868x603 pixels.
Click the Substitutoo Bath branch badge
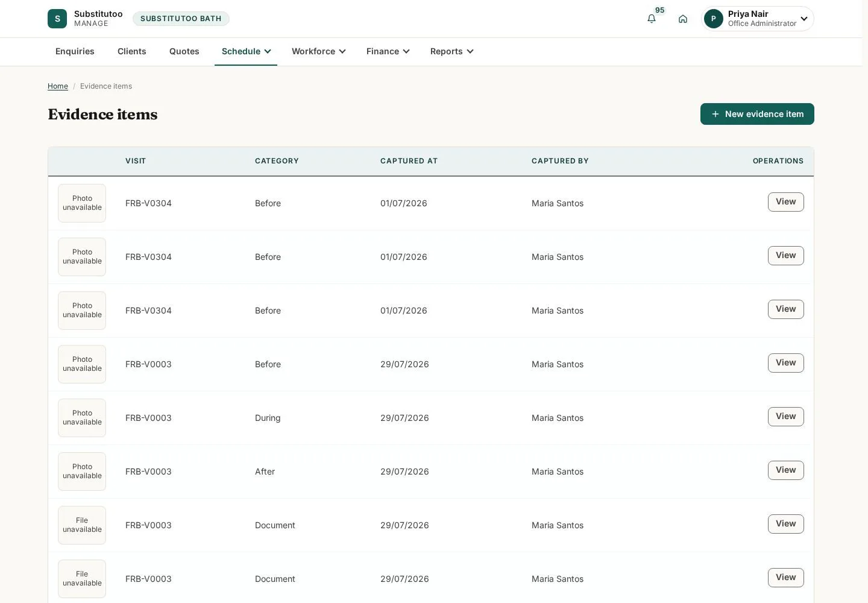point(181,19)
